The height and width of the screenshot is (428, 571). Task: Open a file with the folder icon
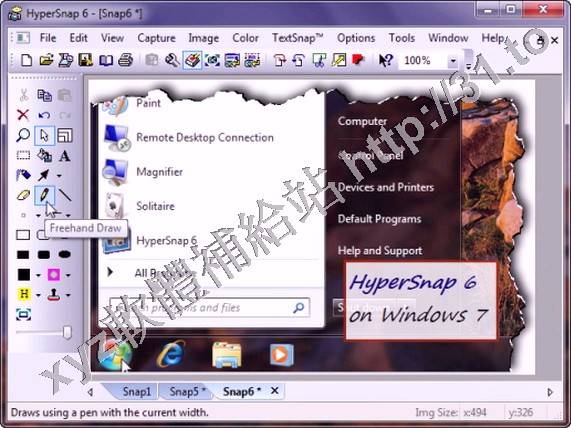46,60
